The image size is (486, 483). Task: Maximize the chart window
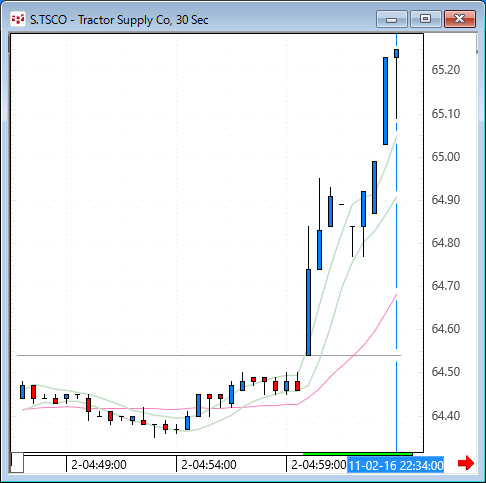coord(426,19)
